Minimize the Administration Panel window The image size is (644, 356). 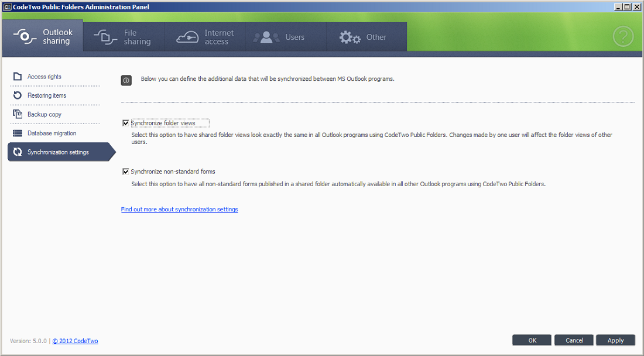coord(618,6)
